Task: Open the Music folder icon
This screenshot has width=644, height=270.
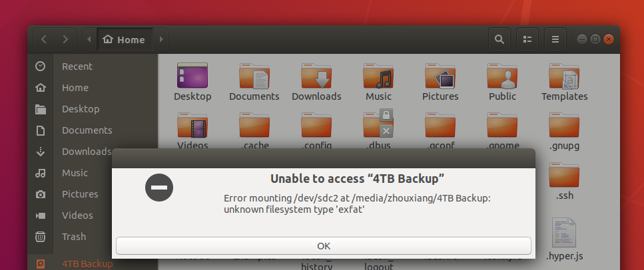Action: pos(378,82)
